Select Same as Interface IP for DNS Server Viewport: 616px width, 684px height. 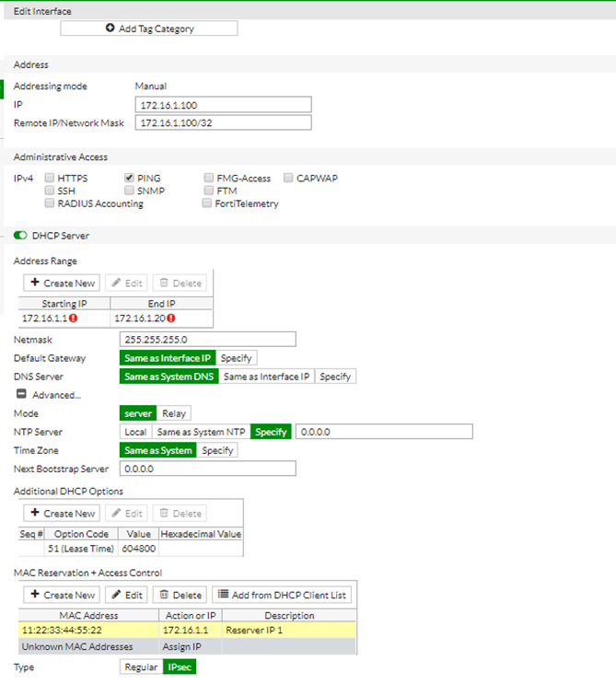point(266,376)
